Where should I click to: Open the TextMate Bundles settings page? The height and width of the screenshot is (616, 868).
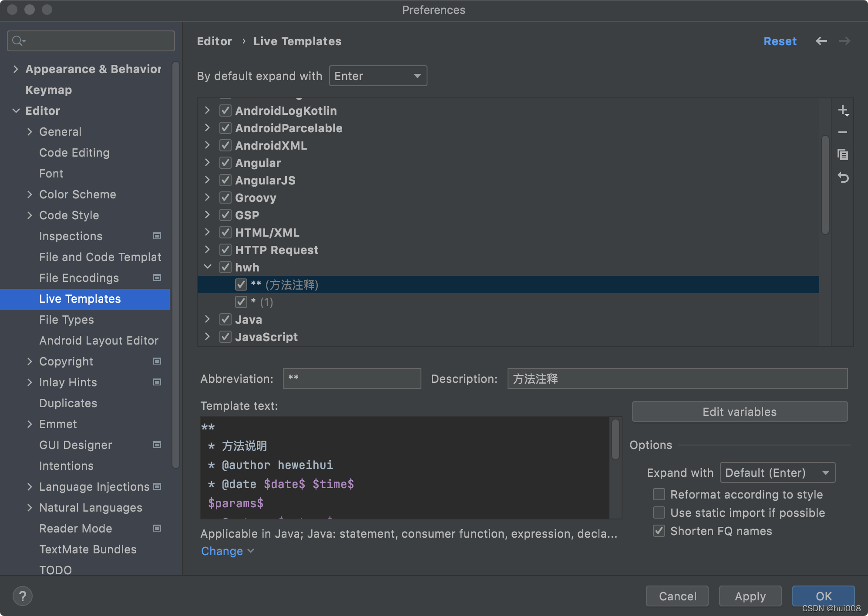pos(88,549)
